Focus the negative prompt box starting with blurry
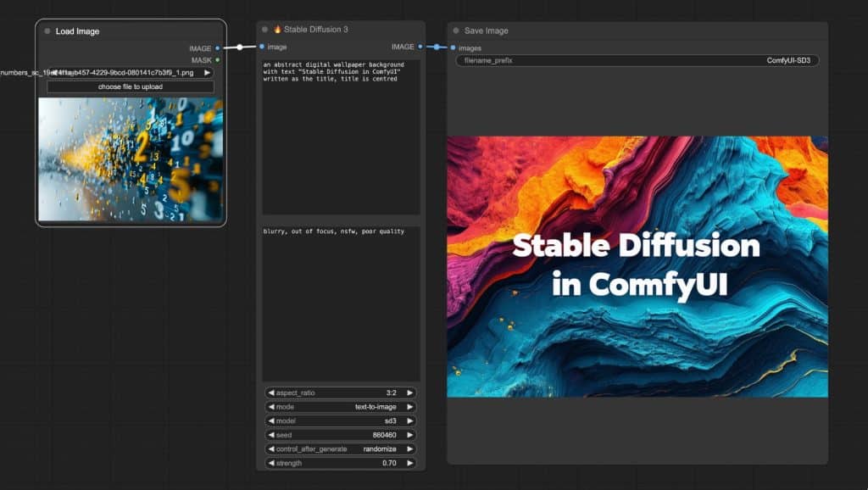 coord(341,303)
